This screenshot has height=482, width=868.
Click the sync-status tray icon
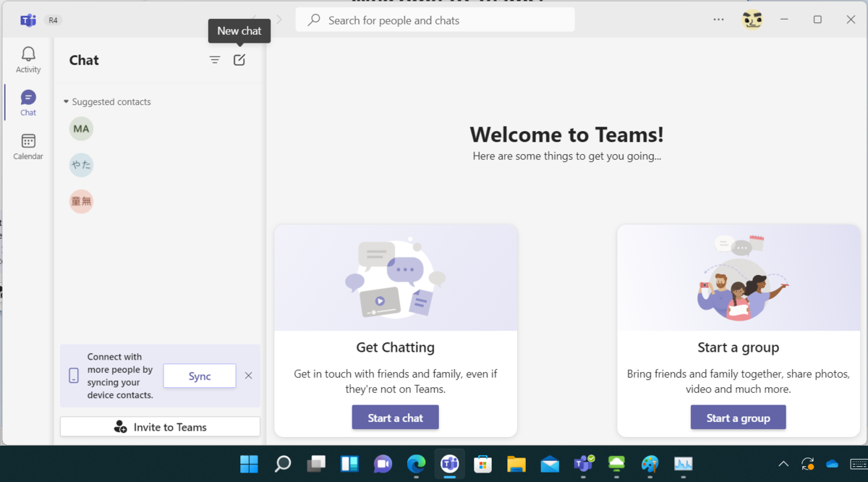tap(808, 464)
